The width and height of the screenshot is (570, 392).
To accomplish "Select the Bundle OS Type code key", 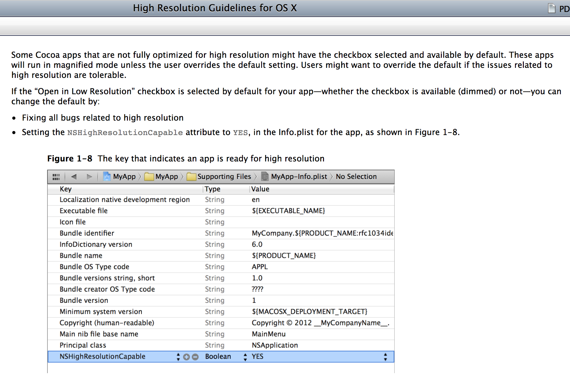I will (94, 267).
